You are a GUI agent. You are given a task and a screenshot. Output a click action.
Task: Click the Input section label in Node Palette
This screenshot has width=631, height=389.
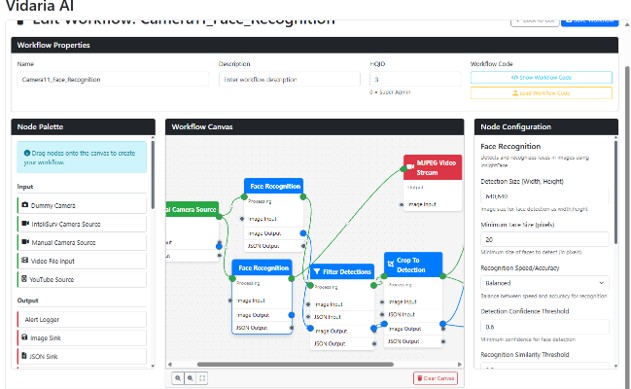pos(25,187)
